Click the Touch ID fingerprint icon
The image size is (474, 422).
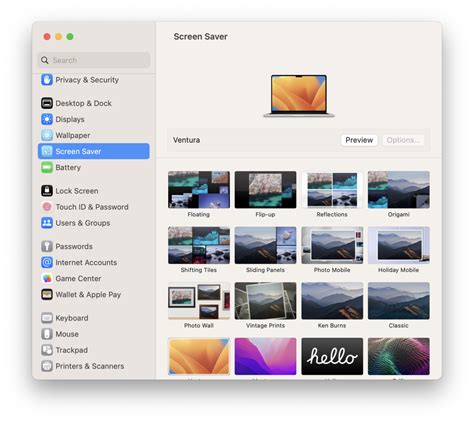[47, 207]
